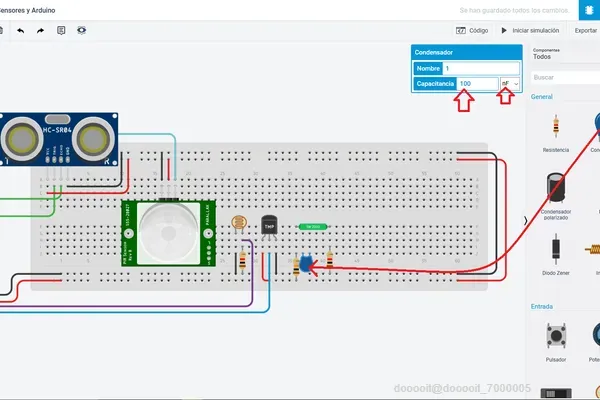600x400 pixels.
Task: Click the Buscar component search field
Action: point(566,77)
